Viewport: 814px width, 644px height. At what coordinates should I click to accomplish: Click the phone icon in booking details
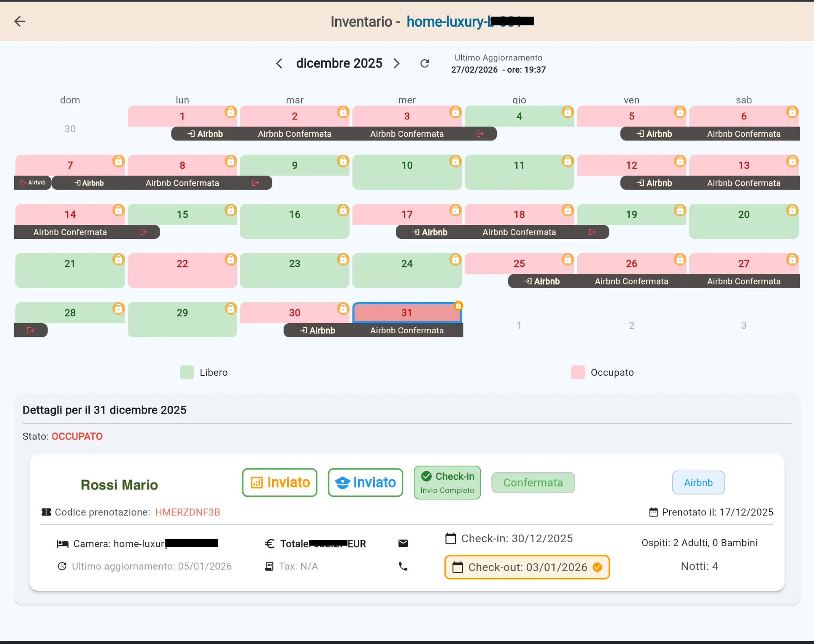[x=403, y=567]
